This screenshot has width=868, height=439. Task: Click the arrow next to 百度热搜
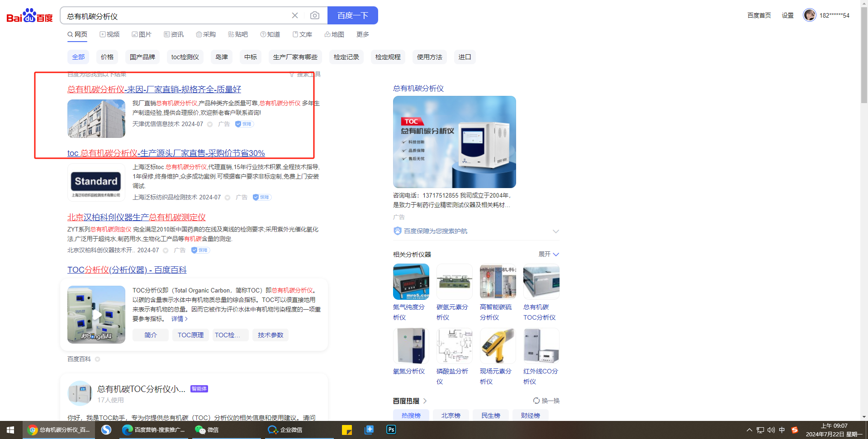pos(425,401)
